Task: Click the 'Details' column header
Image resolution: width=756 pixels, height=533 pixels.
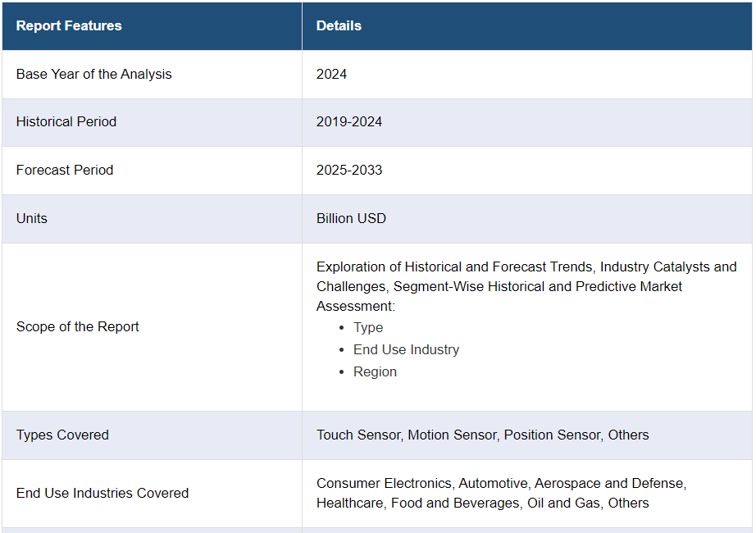Action: tap(339, 25)
